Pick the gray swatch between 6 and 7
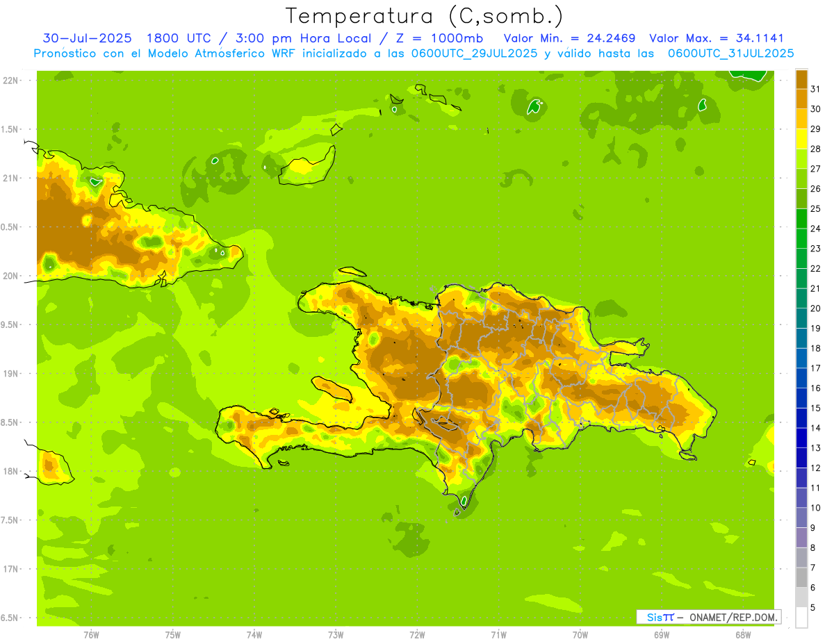This screenshot has height=644, width=834. coord(801,577)
